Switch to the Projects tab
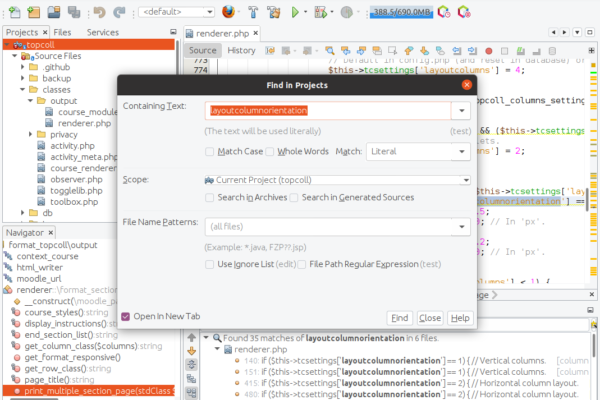The width and height of the screenshot is (600, 400). point(22,33)
